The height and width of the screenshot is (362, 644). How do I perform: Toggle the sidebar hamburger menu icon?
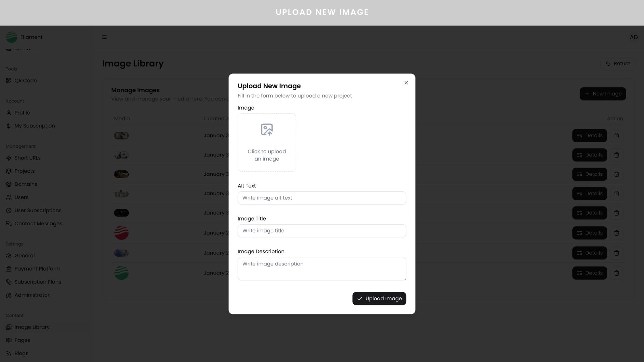pos(104,37)
